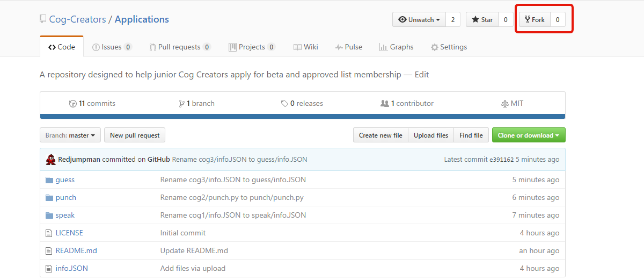
Task: Click Edit next to the repository description
Action: pyautogui.click(x=422, y=74)
